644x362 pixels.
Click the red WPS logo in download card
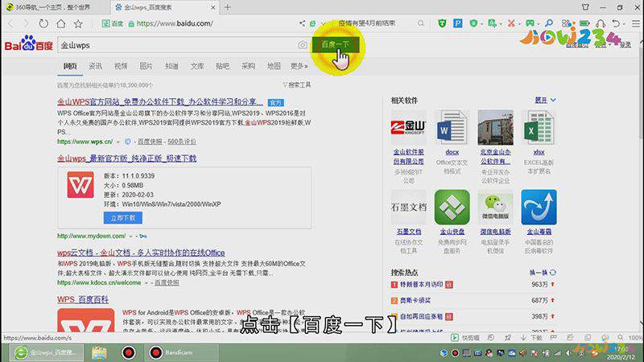coord(80,185)
